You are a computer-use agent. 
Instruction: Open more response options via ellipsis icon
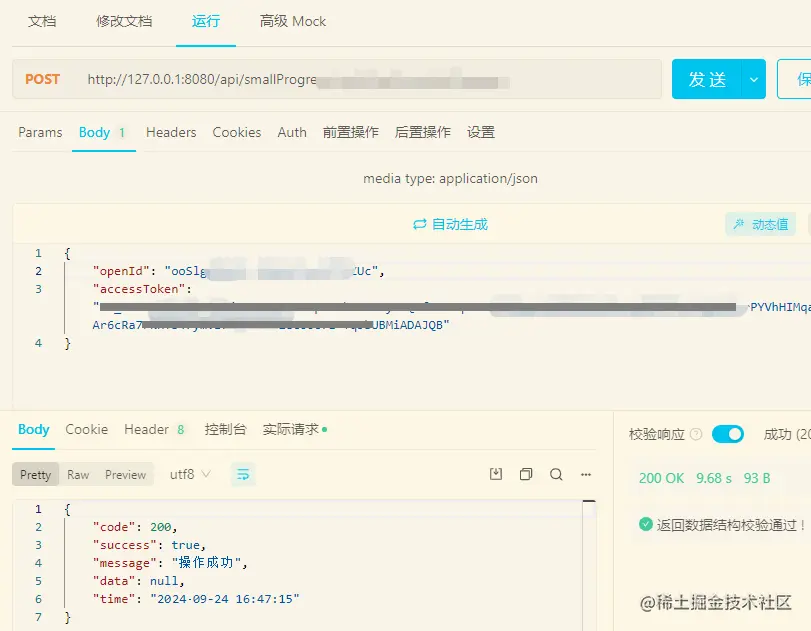click(x=586, y=475)
